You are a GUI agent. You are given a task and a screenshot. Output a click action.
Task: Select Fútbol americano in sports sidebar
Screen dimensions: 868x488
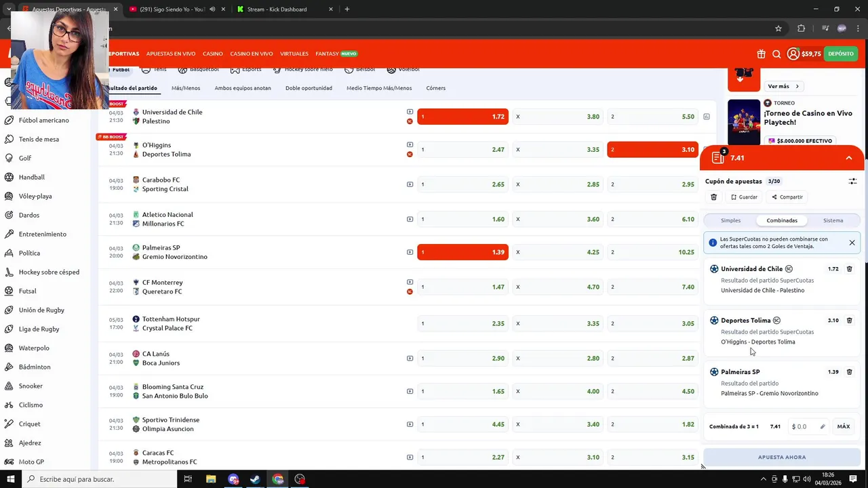tap(44, 120)
